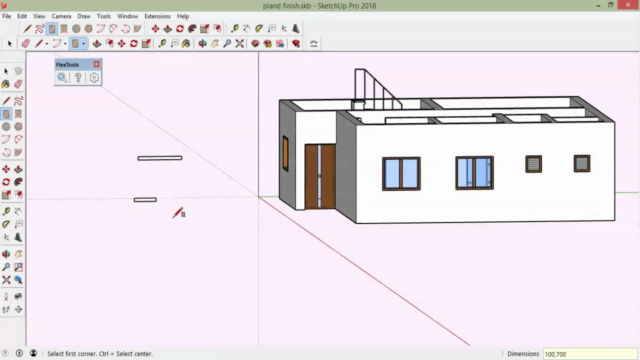Click Zoom Extents in Getting Started toolbar
Image resolution: width=640 pixels, height=360 pixels.
pos(240,43)
